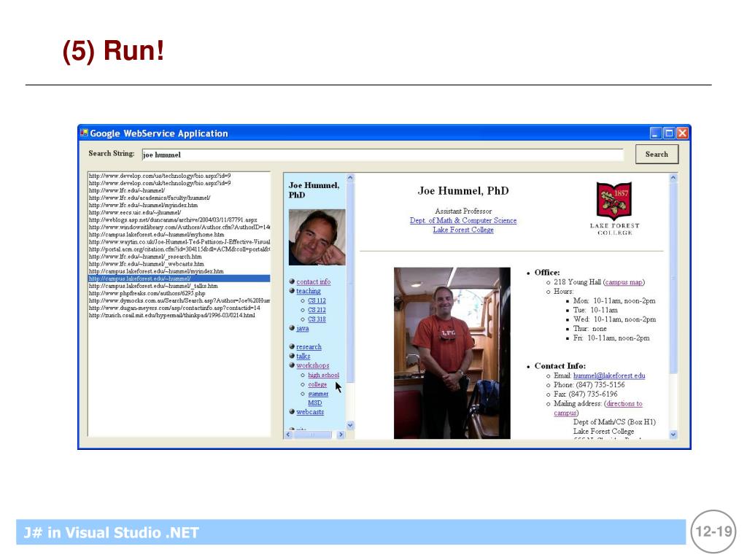Click the application icon in the title bar
Viewport: 747px width, 560px height.
tap(85, 133)
